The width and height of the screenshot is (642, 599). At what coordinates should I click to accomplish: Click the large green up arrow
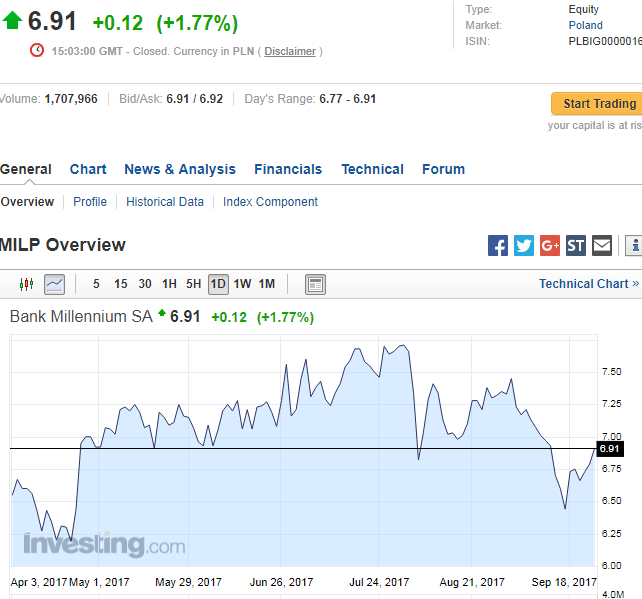click(x=13, y=20)
